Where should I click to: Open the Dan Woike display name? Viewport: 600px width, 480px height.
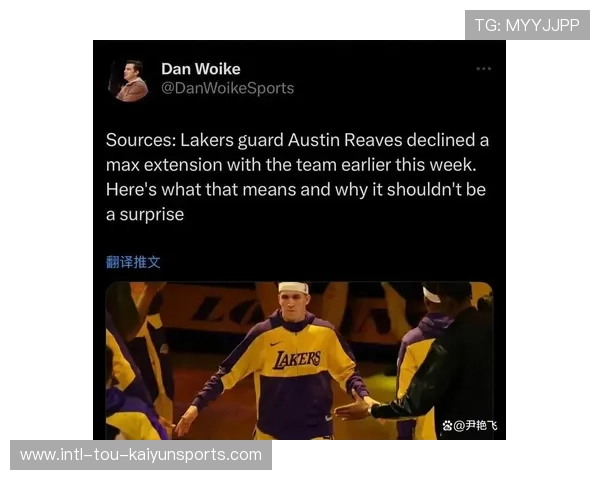tap(201, 69)
